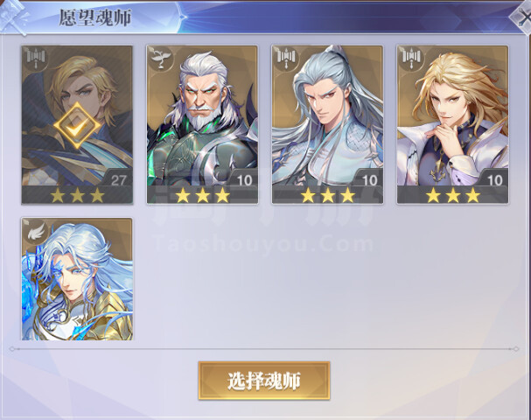Image resolution: width=531 pixels, height=420 pixels.
Task: Click level 10 badge on bearded elder card
Action: [244, 180]
